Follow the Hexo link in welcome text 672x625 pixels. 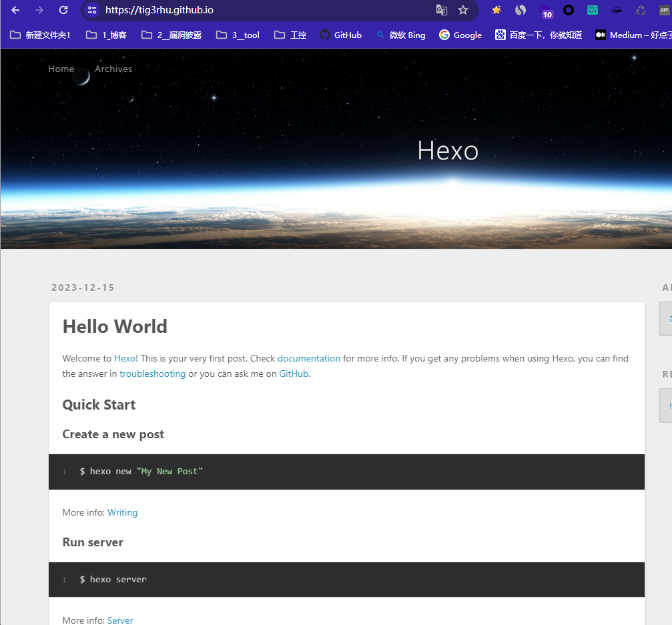pos(125,358)
